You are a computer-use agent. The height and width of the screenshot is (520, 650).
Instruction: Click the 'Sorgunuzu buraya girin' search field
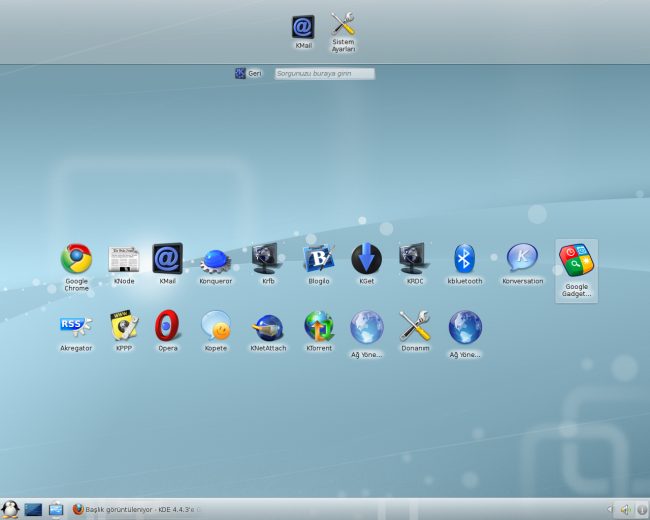[324, 73]
